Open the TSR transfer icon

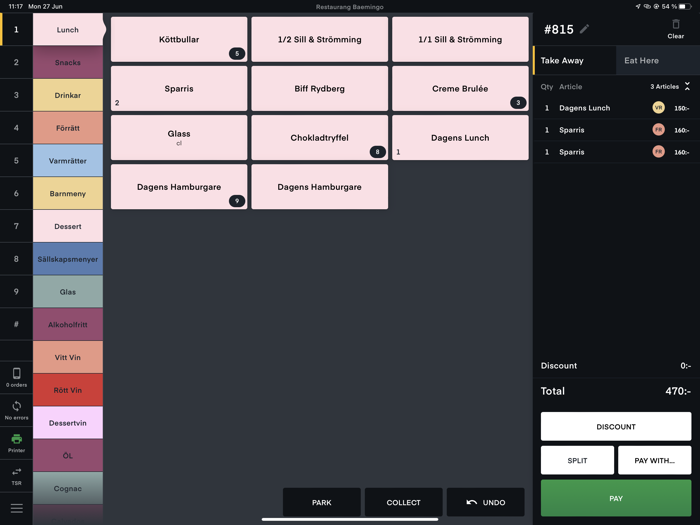(17, 476)
